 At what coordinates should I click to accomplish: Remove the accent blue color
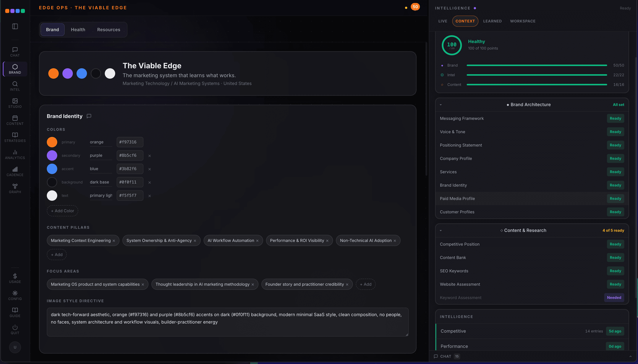149,169
